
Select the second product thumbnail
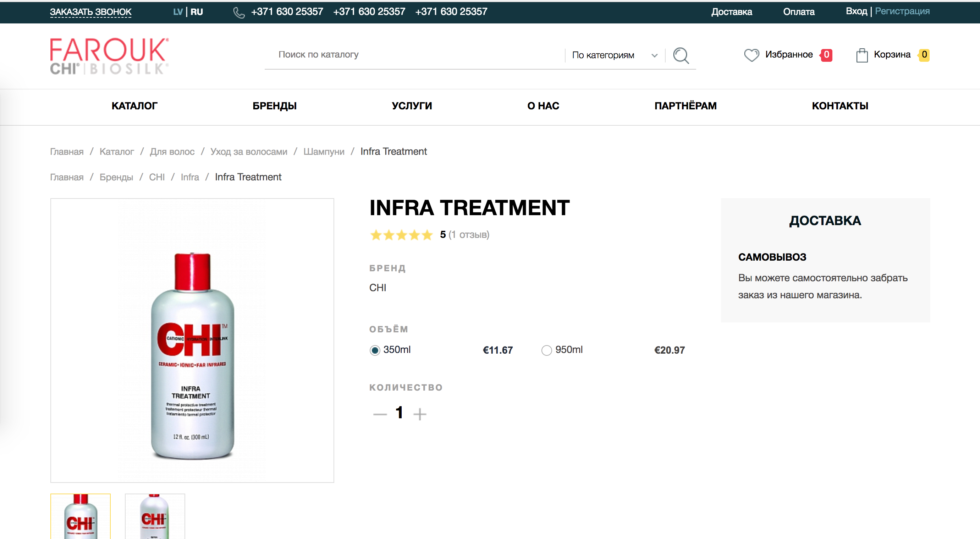click(x=155, y=516)
